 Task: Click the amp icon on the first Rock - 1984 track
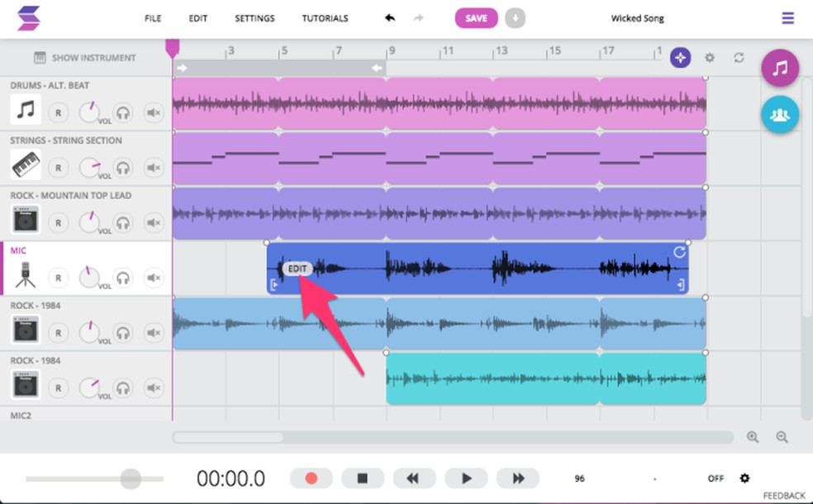(x=25, y=331)
